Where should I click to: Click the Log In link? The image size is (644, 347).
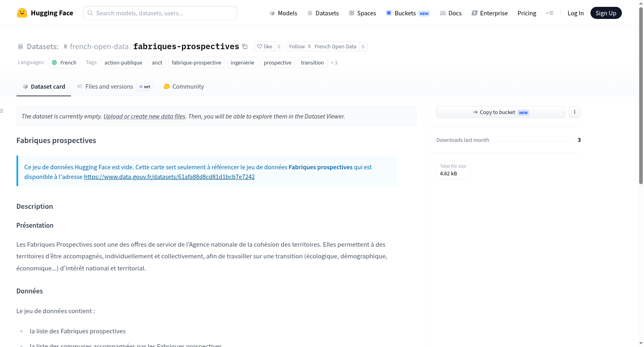(x=576, y=13)
